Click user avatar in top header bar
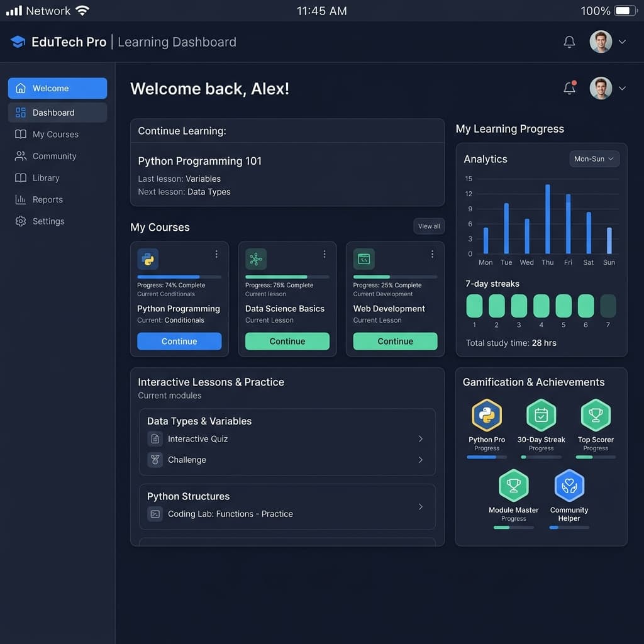The width and height of the screenshot is (644, 644). click(x=601, y=42)
